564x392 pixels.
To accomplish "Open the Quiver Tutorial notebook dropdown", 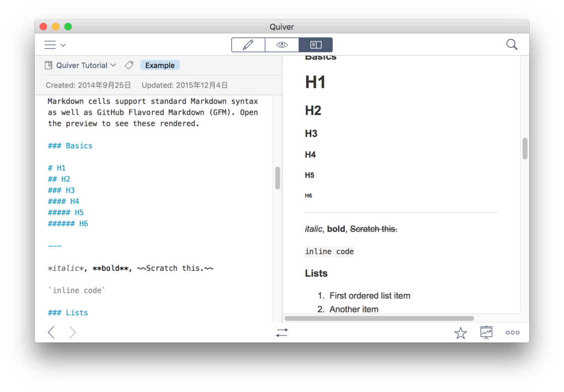I will pos(86,65).
